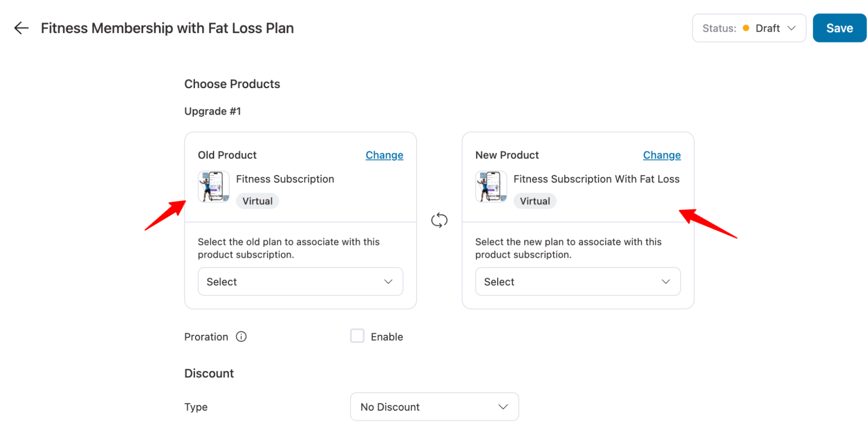Toggle the Virtual badge on Old Product
The width and height of the screenshot is (868, 432).
257,201
